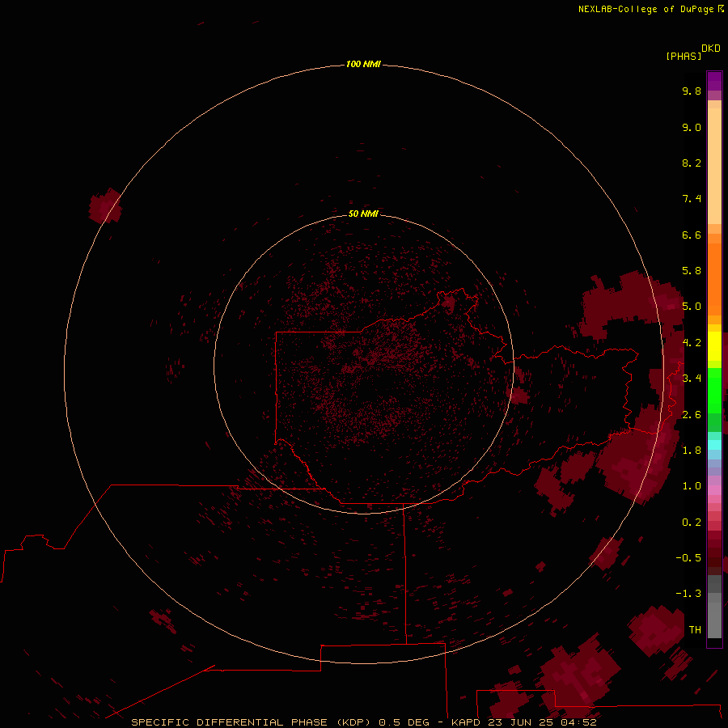Click the 2.6 color scale value
This screenshot has width=728, height=728.
click(692, 415)
